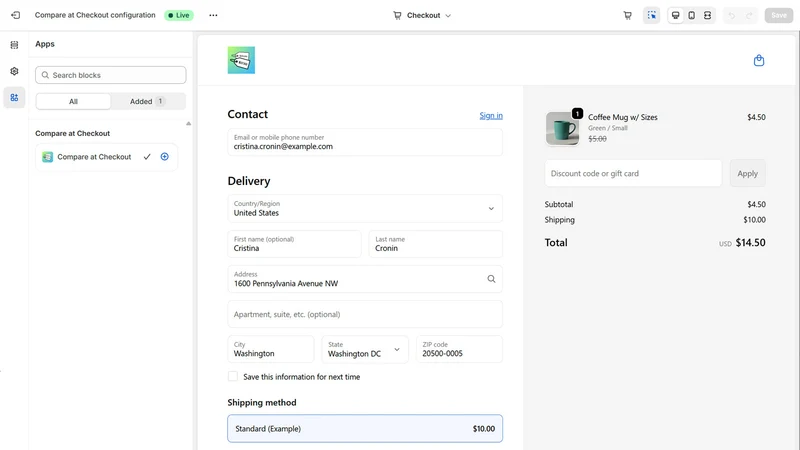Viewport: 800px width, 450px height.
Task: Open the Country/Region dropdown
Action: (365, 208)
